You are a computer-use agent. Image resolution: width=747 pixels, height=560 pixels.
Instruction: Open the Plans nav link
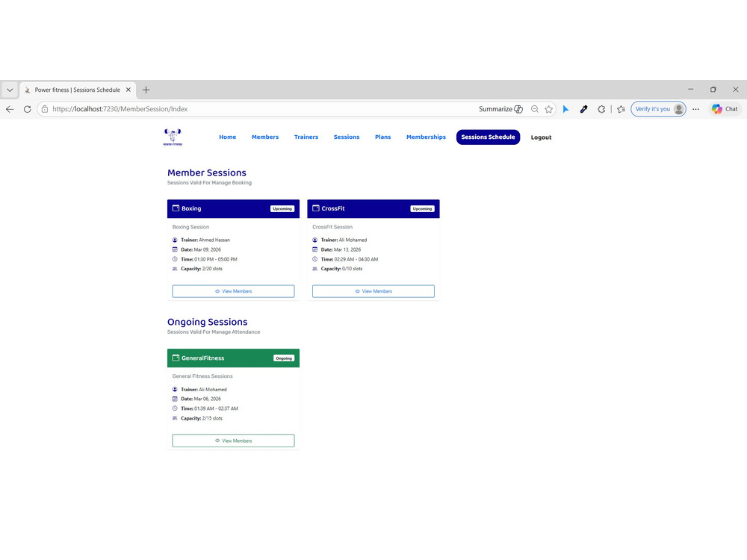[383, 137]
